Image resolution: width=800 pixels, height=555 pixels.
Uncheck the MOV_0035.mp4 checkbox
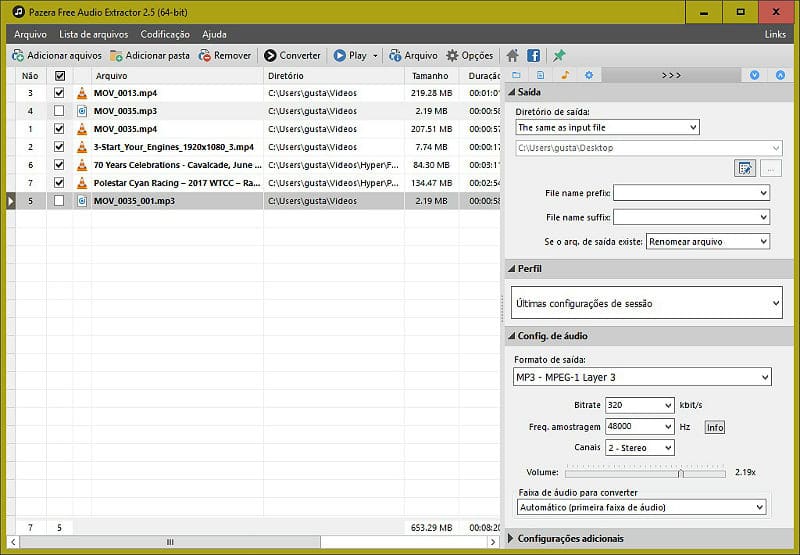pyautogui.click(x=59, y=129)
